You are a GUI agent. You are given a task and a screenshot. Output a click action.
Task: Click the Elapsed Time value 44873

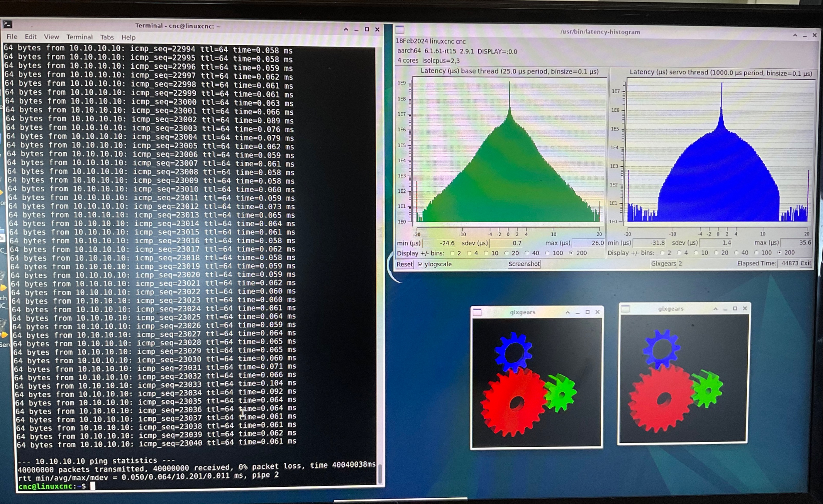[789, 263]
